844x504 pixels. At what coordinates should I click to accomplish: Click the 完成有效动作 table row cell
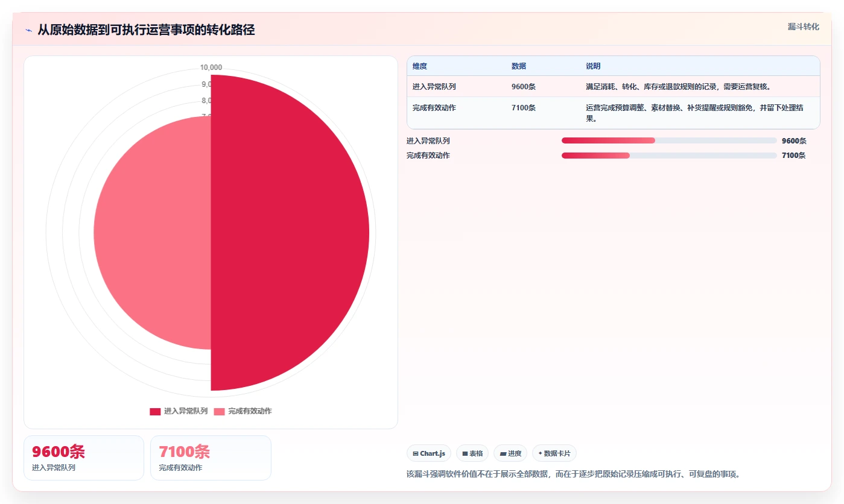click(x=434, y=108)
